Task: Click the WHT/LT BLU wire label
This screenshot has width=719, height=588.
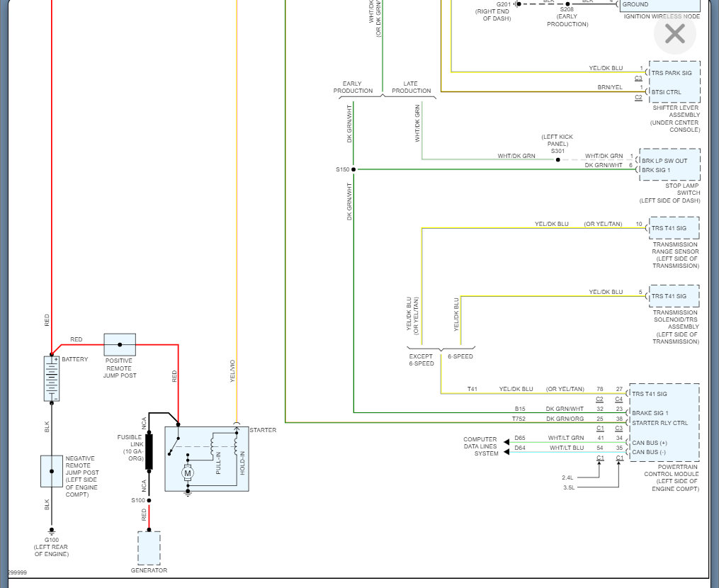Action: pos(567,448)
